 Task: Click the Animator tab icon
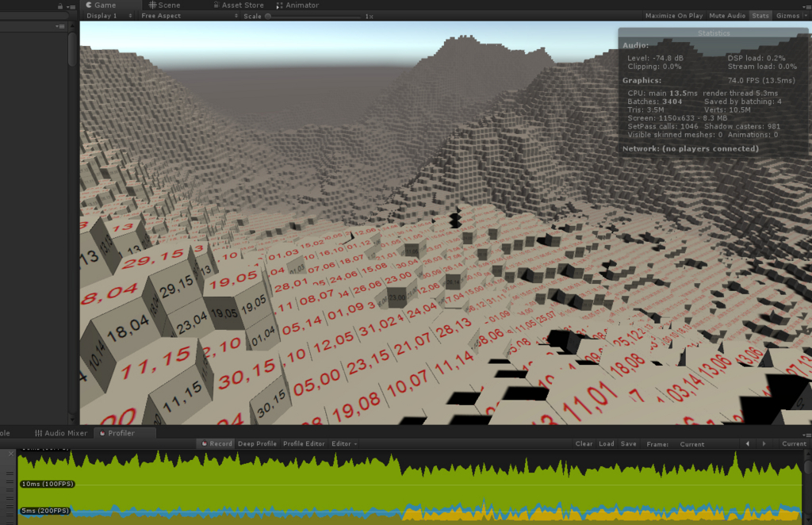pyautogui.click(x=280, y=6)
